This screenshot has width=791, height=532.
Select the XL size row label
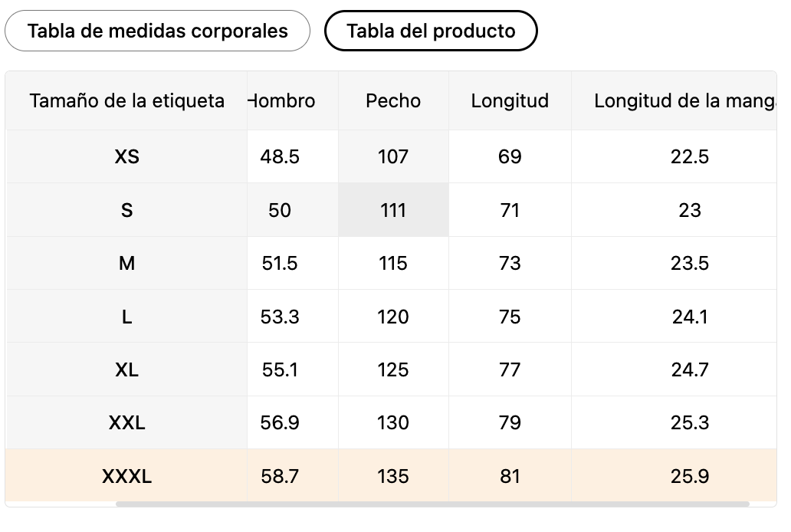coord(127,370)
